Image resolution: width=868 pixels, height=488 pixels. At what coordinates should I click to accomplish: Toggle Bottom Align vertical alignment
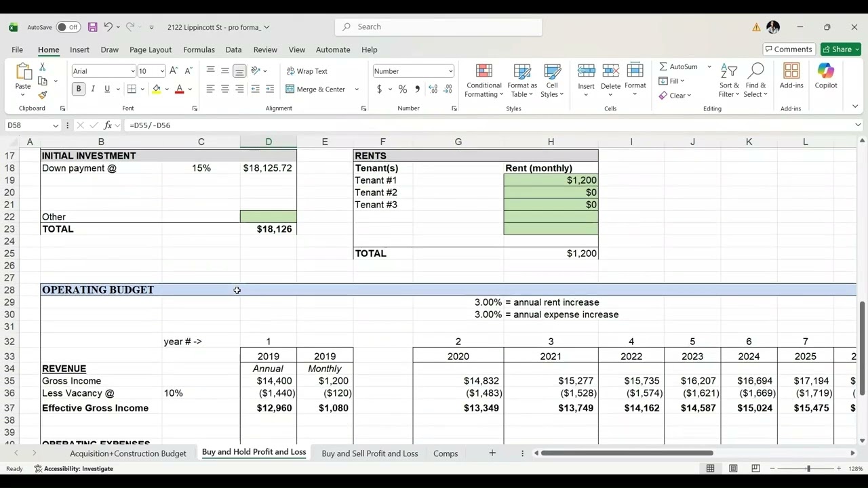[x=239, y=71]
